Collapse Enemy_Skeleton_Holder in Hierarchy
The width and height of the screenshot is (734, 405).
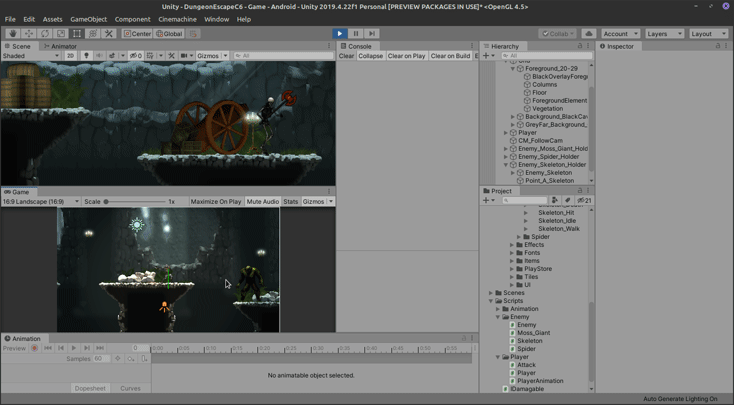click(x=506, y=165)
